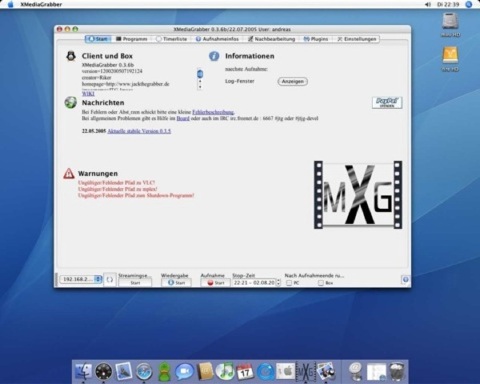
Task: Open the Timerliste tab
Action: [172, 39]
